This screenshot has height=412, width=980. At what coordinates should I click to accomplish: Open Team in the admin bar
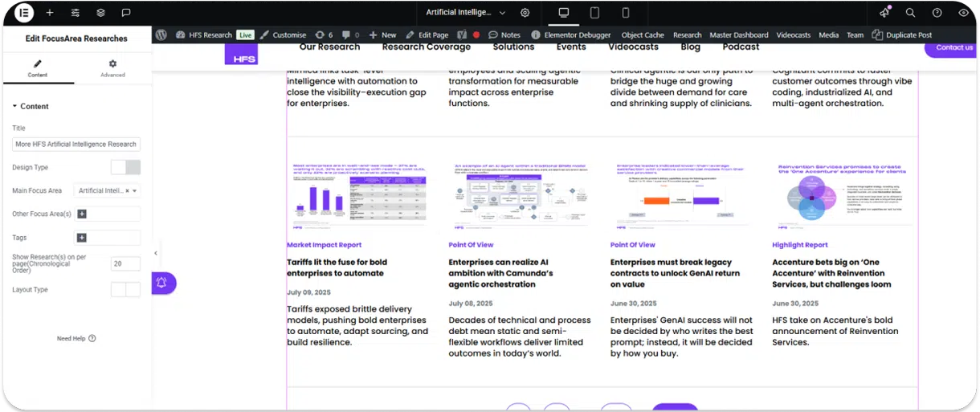click(x=855, y=35)
